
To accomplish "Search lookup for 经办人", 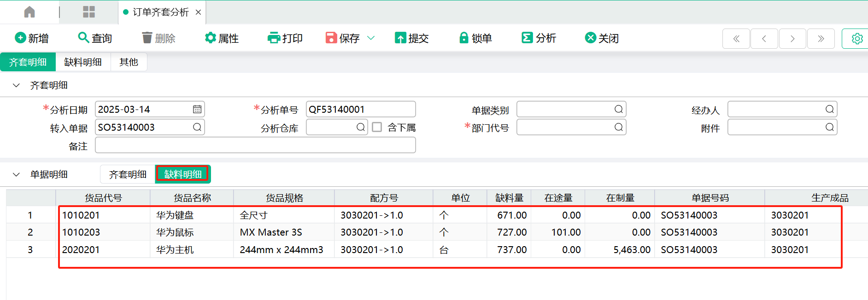I will coord(830,110).
